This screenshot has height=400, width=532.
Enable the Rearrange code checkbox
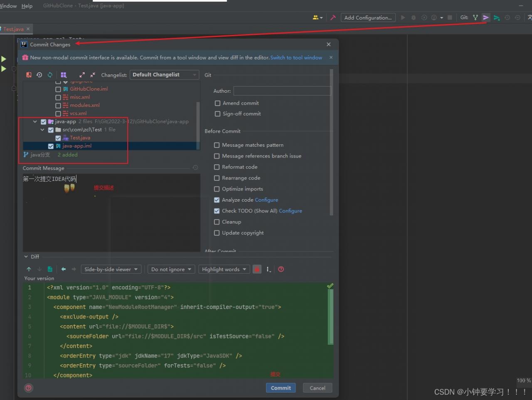tap(217, 178)
